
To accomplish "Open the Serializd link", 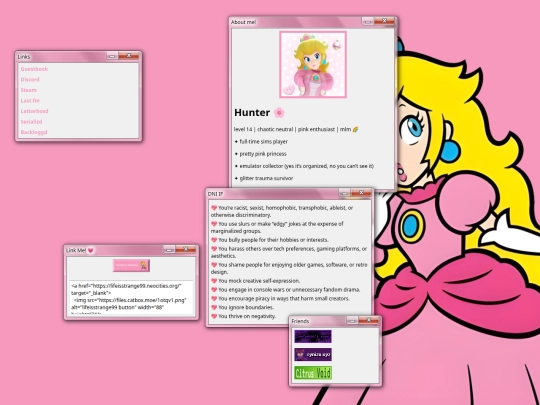I will [x=31, y=122].
